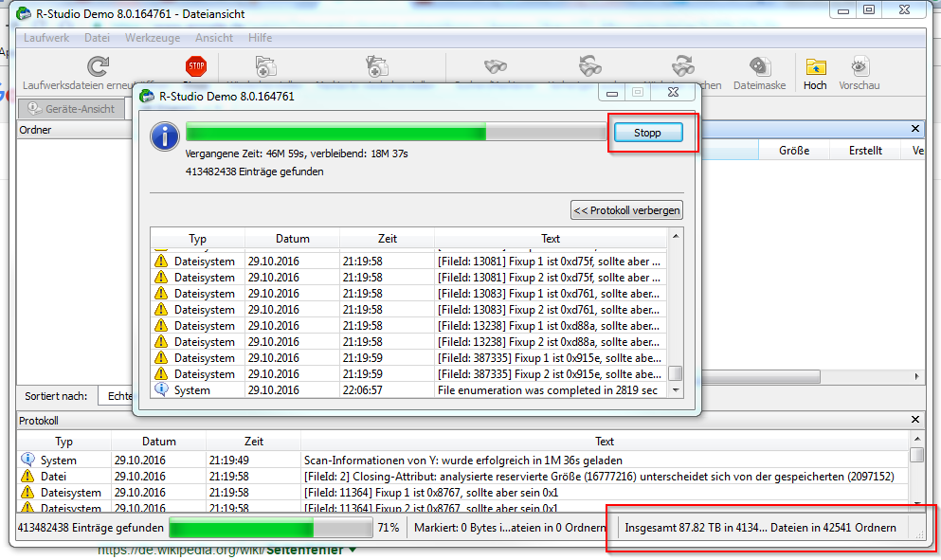The height and width of the screenshot is (560, 941).
Task: Click the first binoculars search icon
Action: pos(496,66)
